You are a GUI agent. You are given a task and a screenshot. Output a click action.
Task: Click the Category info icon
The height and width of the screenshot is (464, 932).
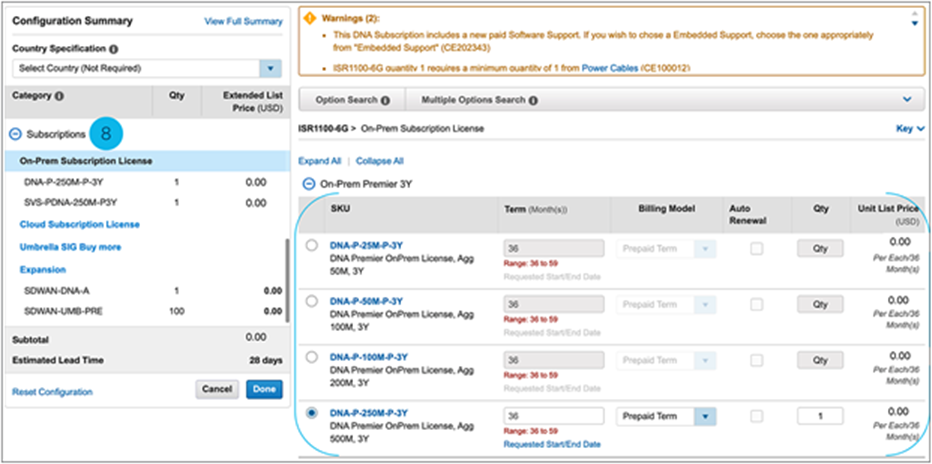(x=59, y=96)
